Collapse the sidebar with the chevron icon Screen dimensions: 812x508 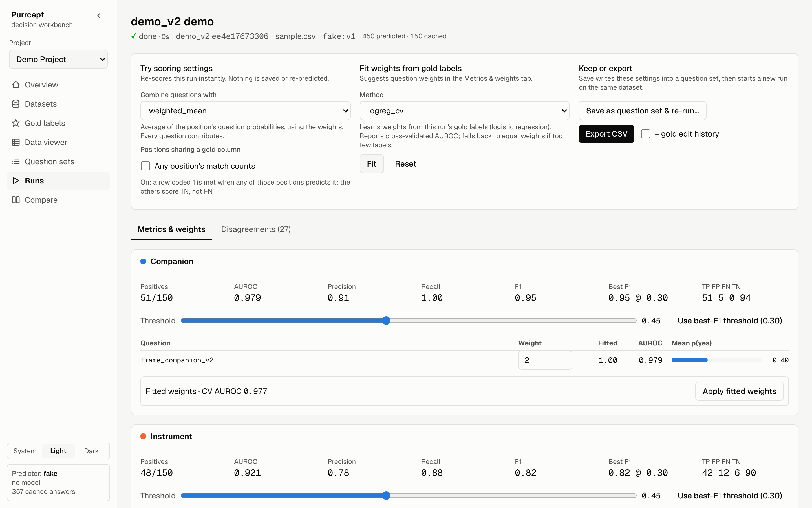point(99,16)
